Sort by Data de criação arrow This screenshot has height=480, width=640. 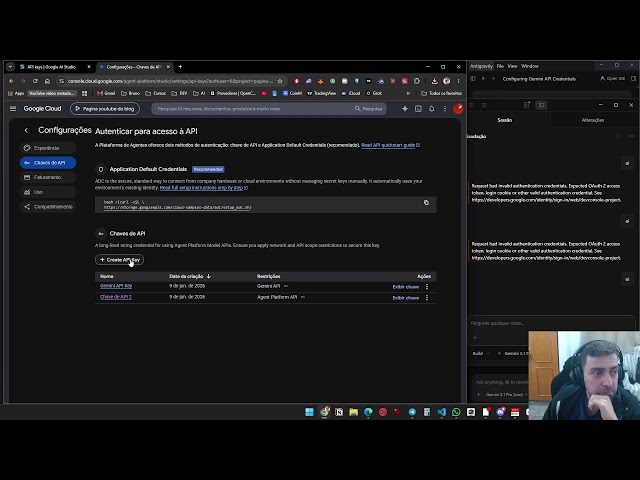coord(209,276)
